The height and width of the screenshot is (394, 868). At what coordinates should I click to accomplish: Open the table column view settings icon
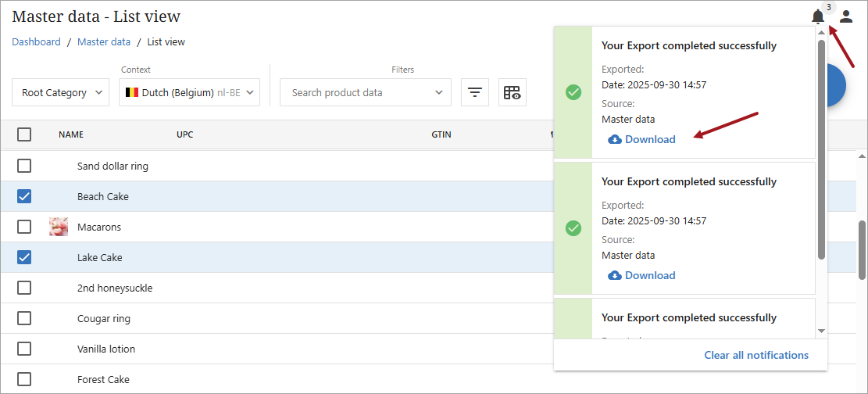pyautogui.click(x=512, y=92)
